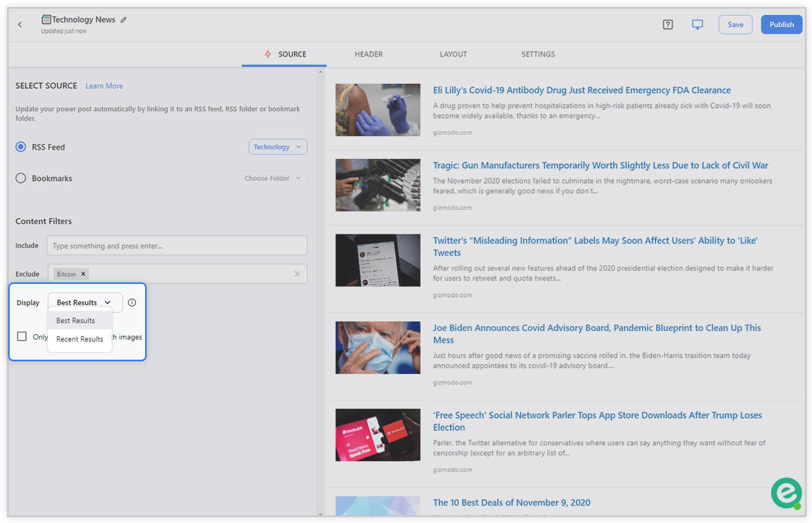The height and width of the screenshot is (523, 812).
Task: Open the Technology feed dropdown
Action: point(278,147)
